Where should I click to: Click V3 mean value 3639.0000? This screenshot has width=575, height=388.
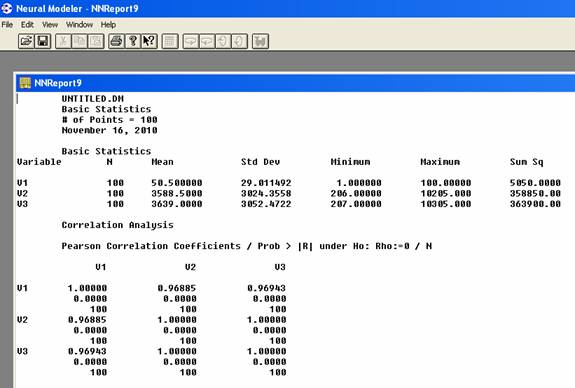click(177, 204)
